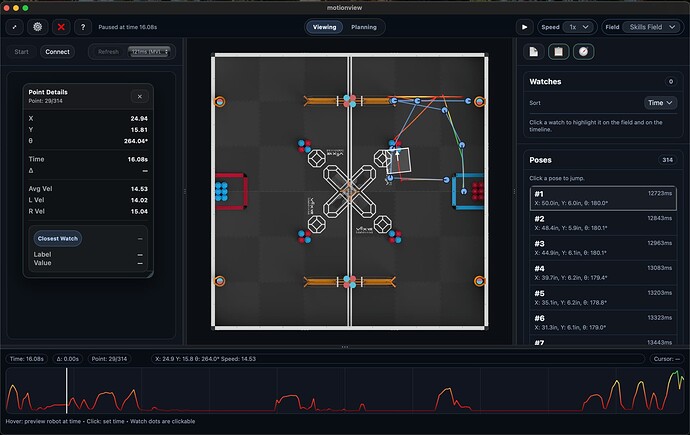This screenshot has width=690, height=435.
Task: Click the Refresh button
Action: pos(108,52)
